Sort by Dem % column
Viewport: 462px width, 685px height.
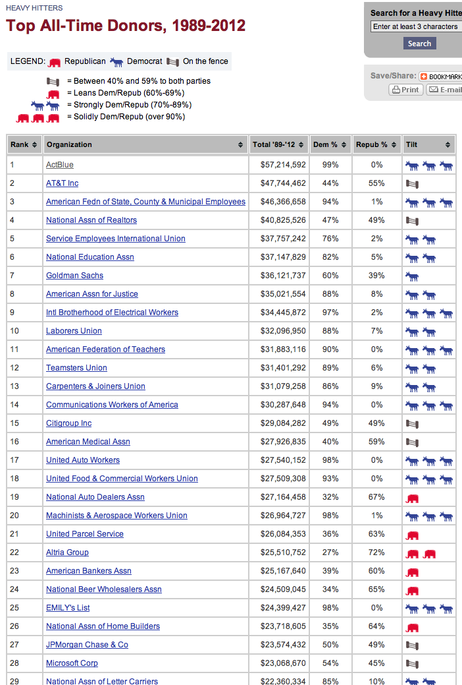pos(329,145)
